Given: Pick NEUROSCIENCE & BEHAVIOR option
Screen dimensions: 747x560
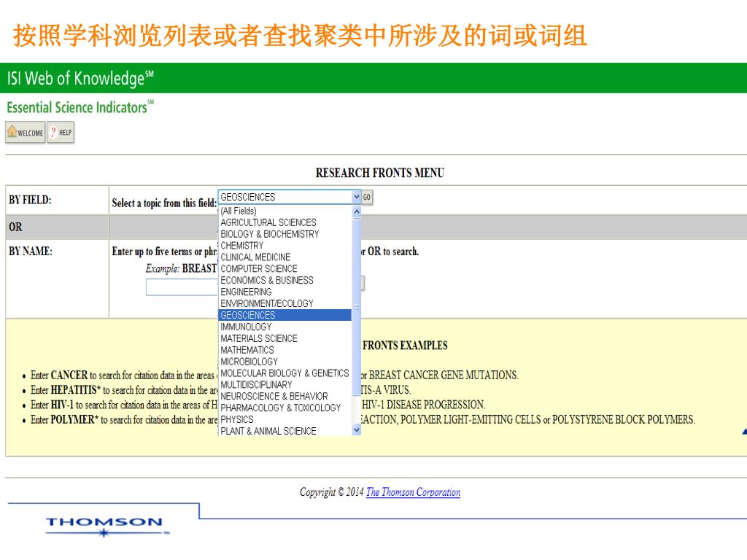Looking at the screenshot, I should [285, 396].
